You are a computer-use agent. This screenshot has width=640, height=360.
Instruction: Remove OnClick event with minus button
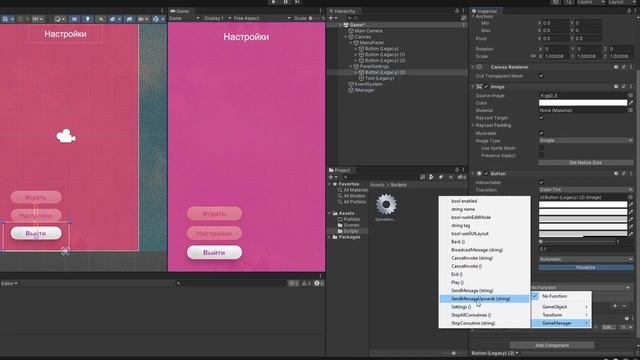pyautogui.click(x=624, y=306)
